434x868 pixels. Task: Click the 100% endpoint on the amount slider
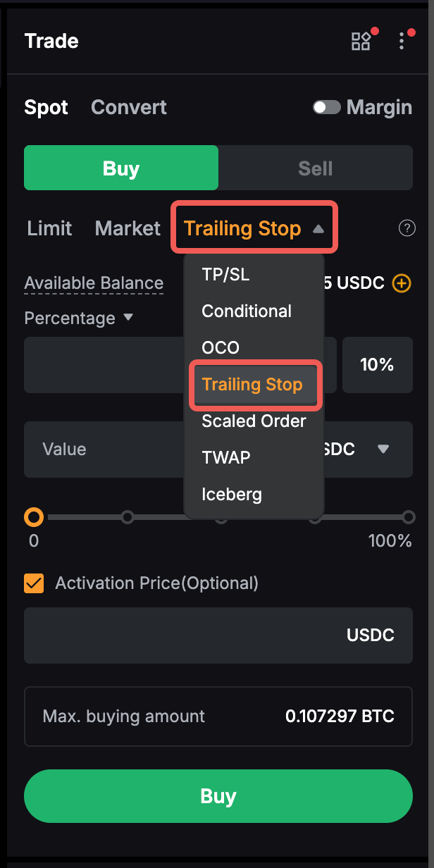409,518
